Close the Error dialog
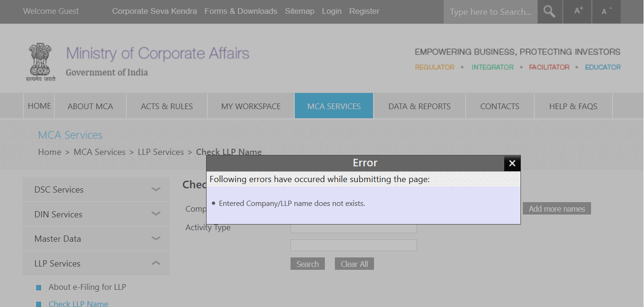This screenshot has width=644, height=307. 512,163
